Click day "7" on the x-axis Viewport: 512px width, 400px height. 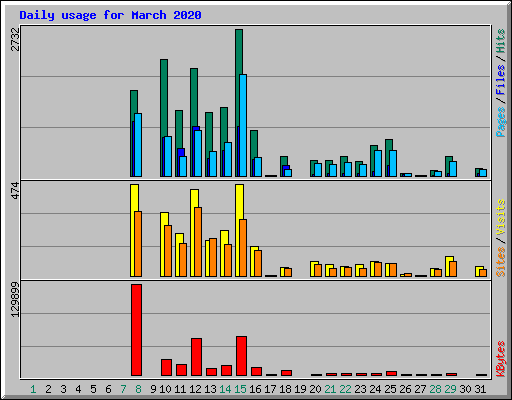[124, 389]
